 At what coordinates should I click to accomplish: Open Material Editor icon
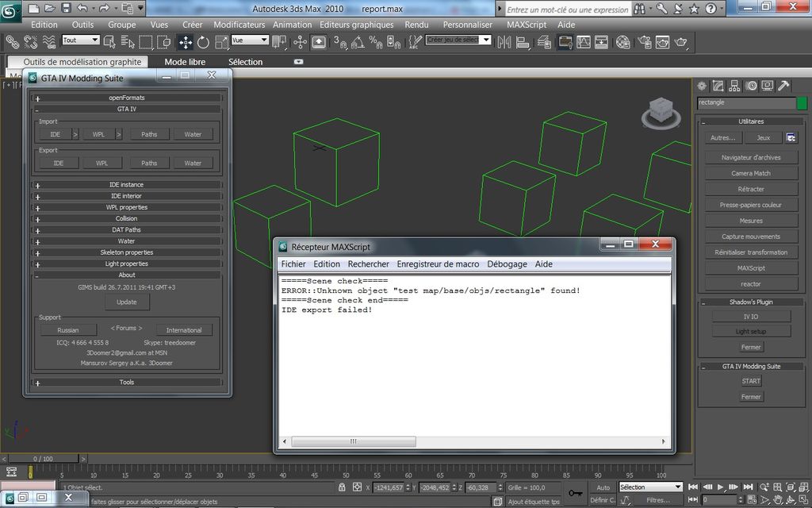[623, 42]
